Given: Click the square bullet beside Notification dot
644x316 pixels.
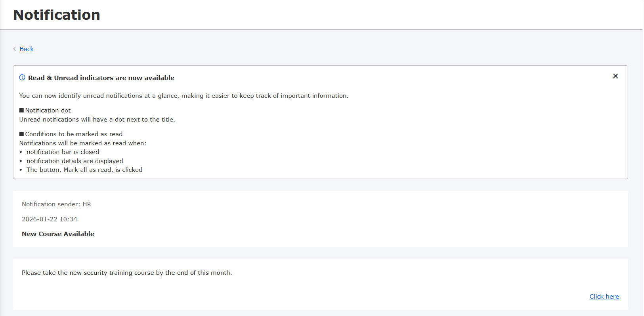Looking at the screenshot, I should pos(21,110).
